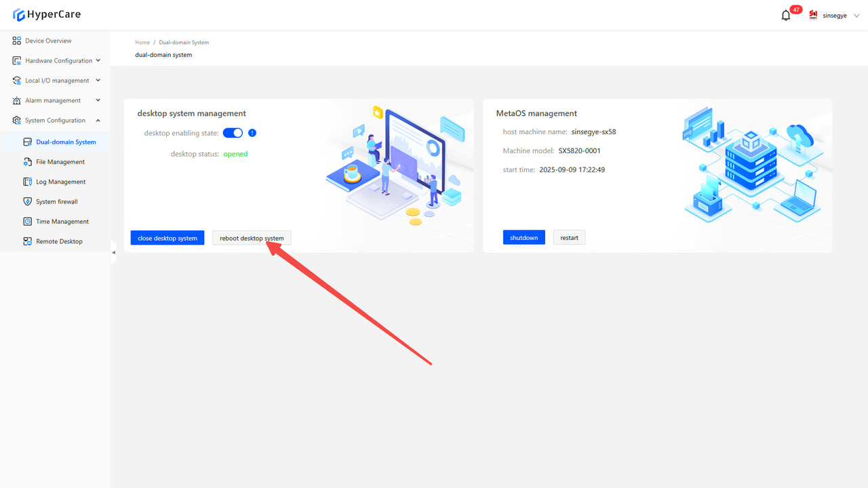Expand the Local I/O management arrow
The image size is (868, 488).
pos(98,80)
